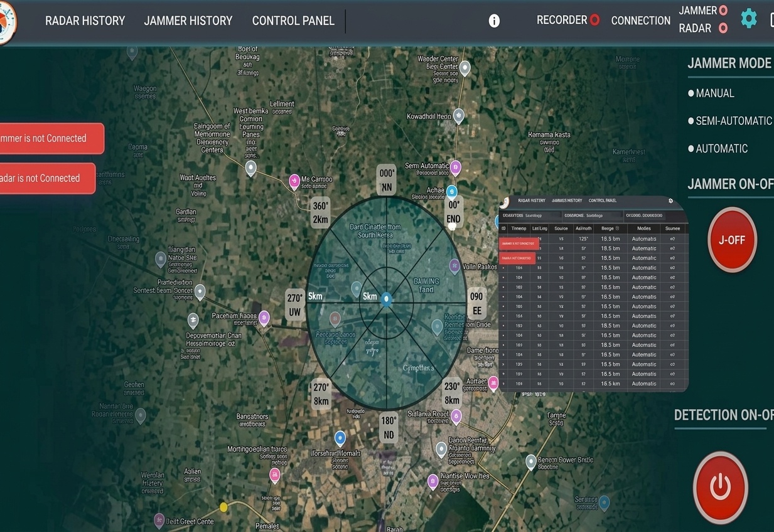Click the app logo at top-left corner
This screenshot has width=774, height=532.
tap(6, 23)
